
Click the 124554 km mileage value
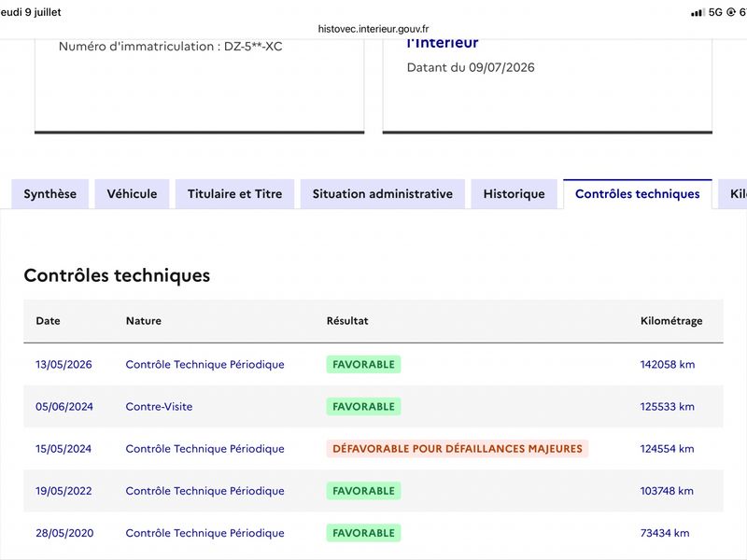click(x=667, y=449)
